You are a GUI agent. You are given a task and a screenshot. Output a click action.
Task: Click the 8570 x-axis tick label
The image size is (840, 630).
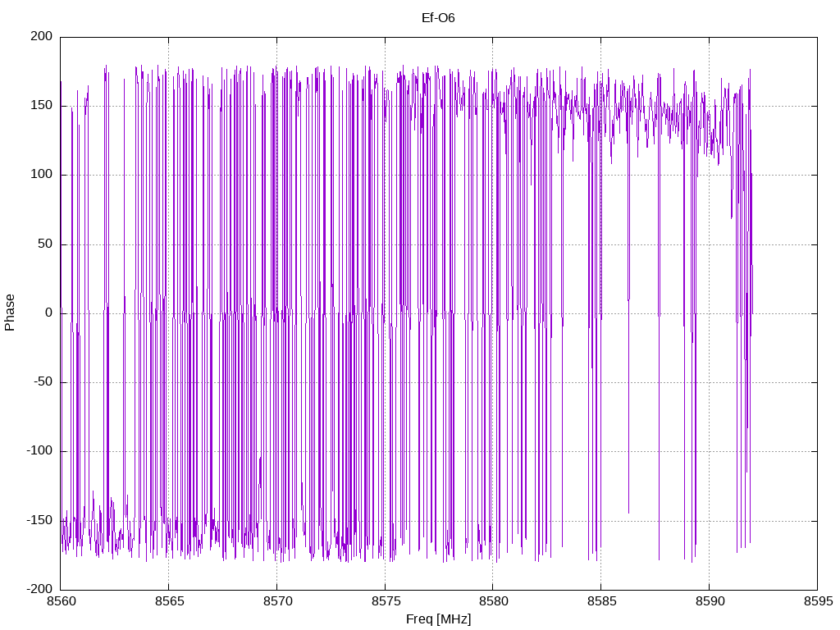[x=277, y=601]
